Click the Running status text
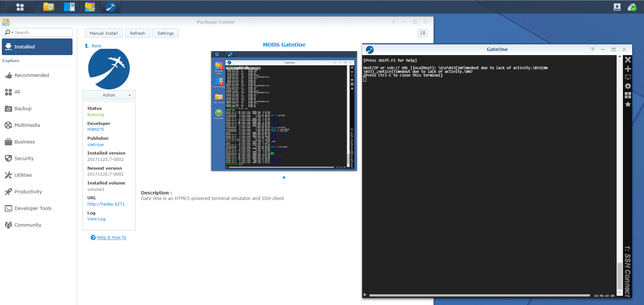The height and width of the screenshot is (305, 644). tap(95, 115)
